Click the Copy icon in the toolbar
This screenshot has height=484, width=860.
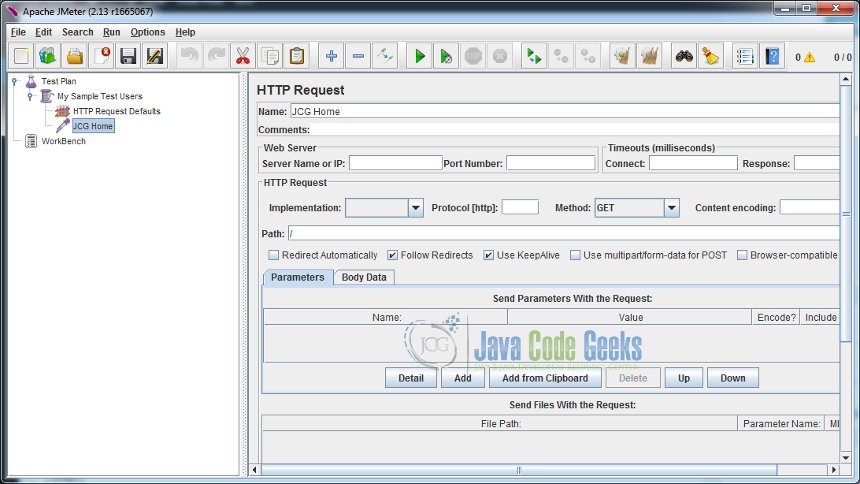[x=270, y=56]
